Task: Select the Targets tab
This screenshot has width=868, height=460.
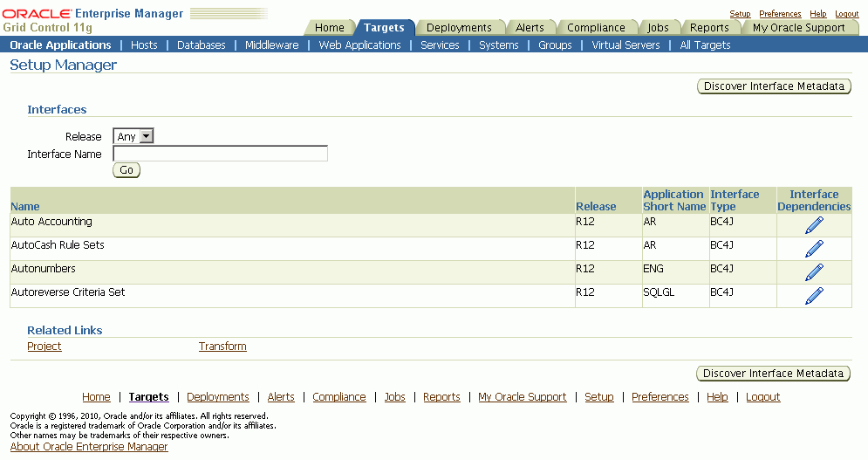Action: (384, 28)
